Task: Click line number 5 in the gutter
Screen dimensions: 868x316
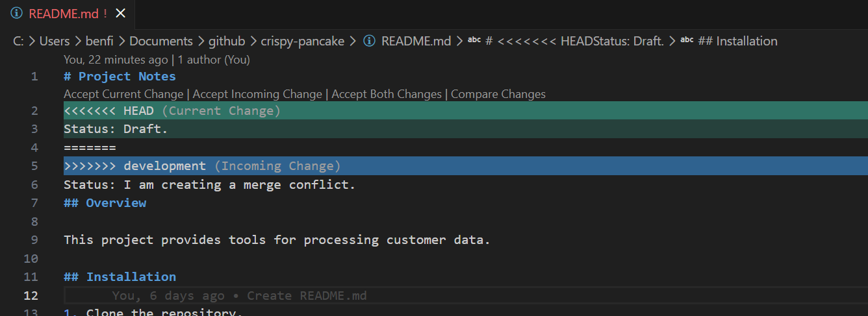Action: click(x=34, y=166)
